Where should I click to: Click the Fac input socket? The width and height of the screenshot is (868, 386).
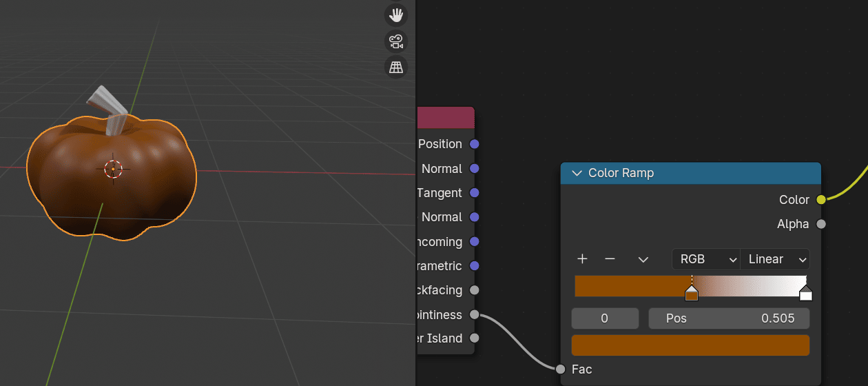[561, 369]
